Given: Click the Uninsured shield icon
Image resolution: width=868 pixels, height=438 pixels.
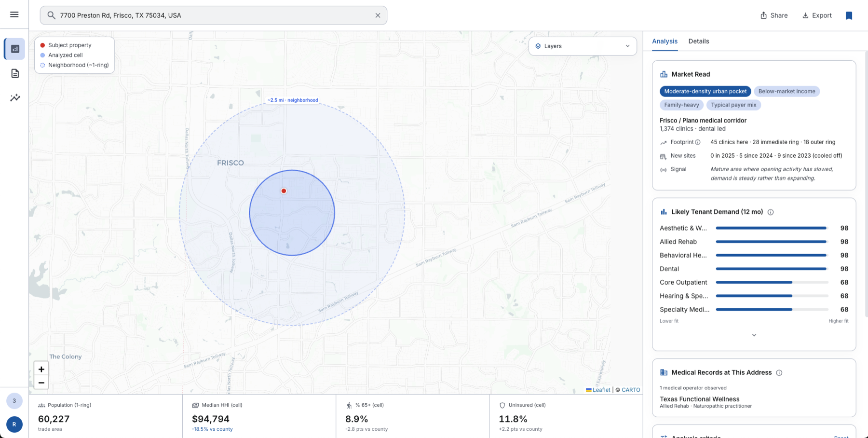Looking at the screenshot, I should pyautogui.click(x=502, y=406).
